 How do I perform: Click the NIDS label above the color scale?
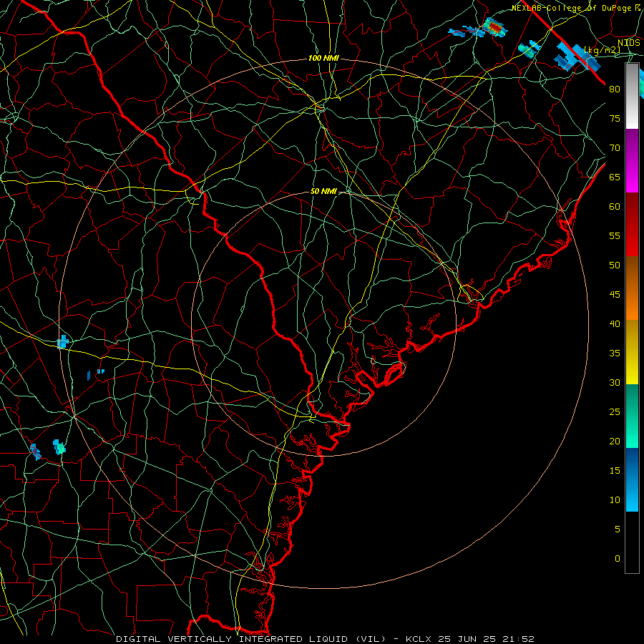coord(629,43)
